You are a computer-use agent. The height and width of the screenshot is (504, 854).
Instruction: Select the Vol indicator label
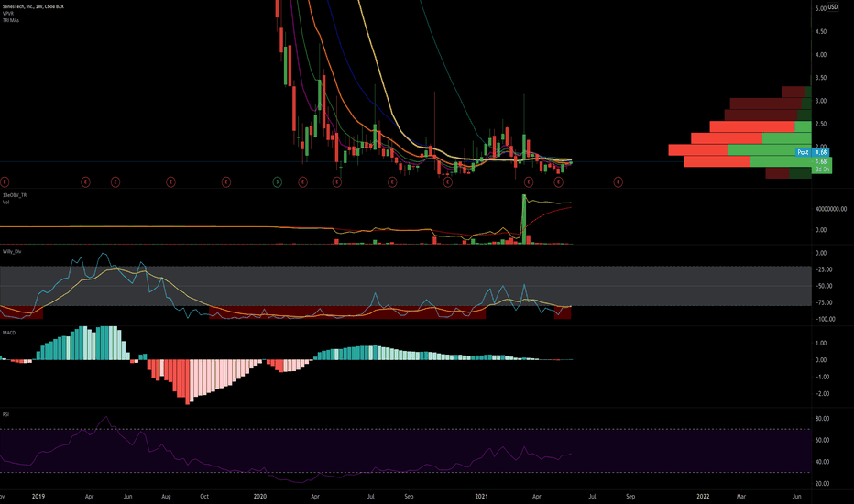pos(5,203)
